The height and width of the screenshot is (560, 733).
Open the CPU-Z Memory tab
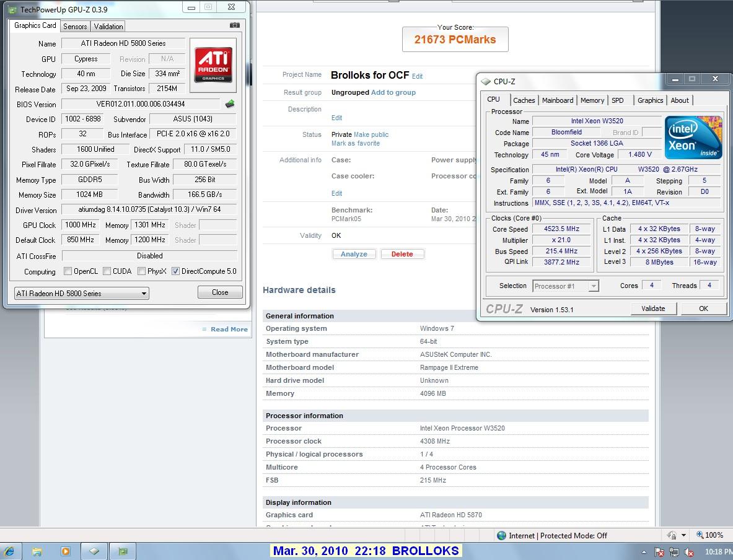pos(592,100)
